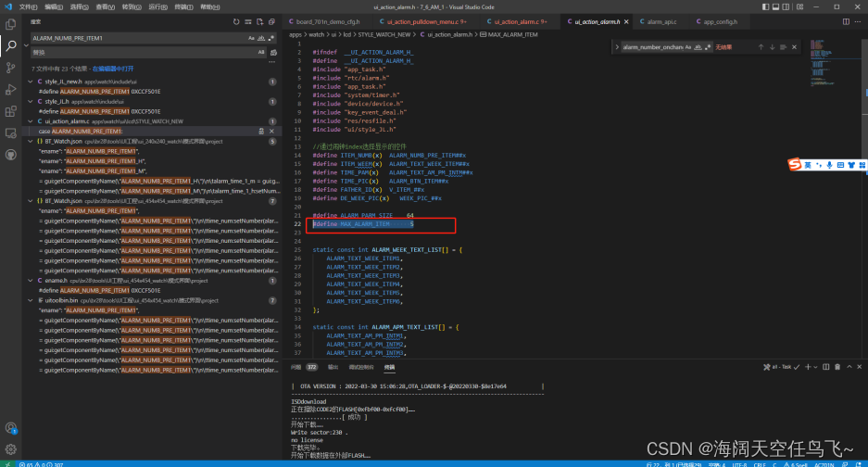Switch to the alarm_api.c tab
Viewport: 868px width, 467px height.
[661, 21]
